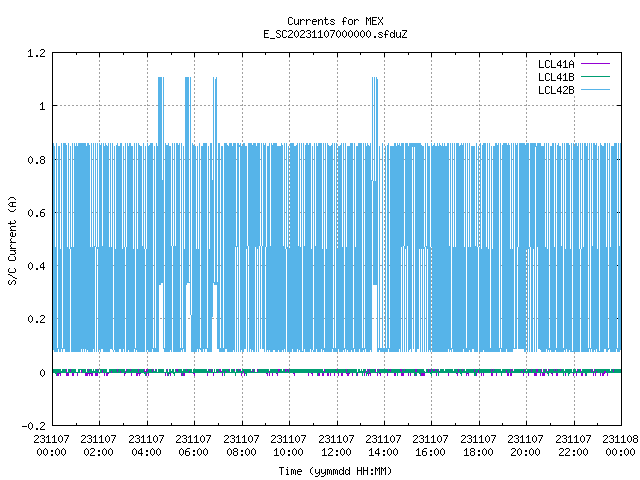The image size is (640, 480).
Task: Click the y-axis tick label 1
Action: [x=42, y=107]
